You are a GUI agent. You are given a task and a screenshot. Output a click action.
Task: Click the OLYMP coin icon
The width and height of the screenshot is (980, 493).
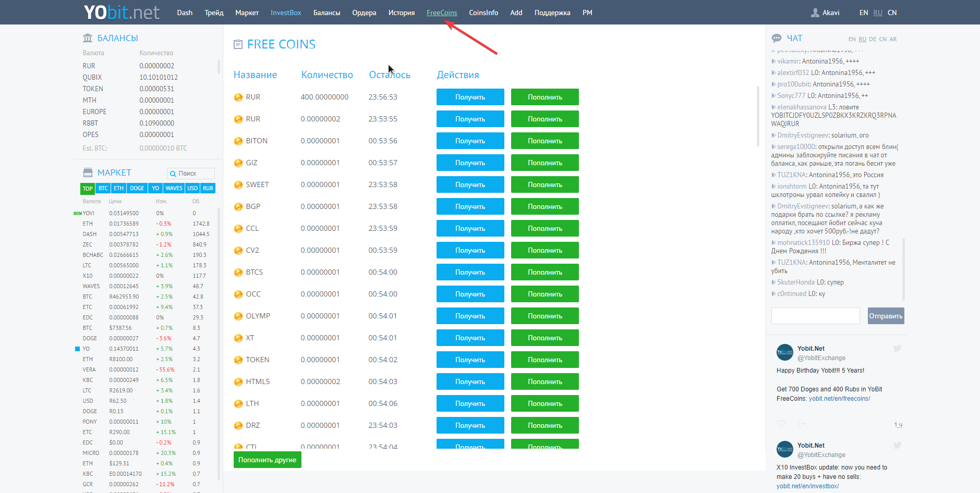point(238,316)
